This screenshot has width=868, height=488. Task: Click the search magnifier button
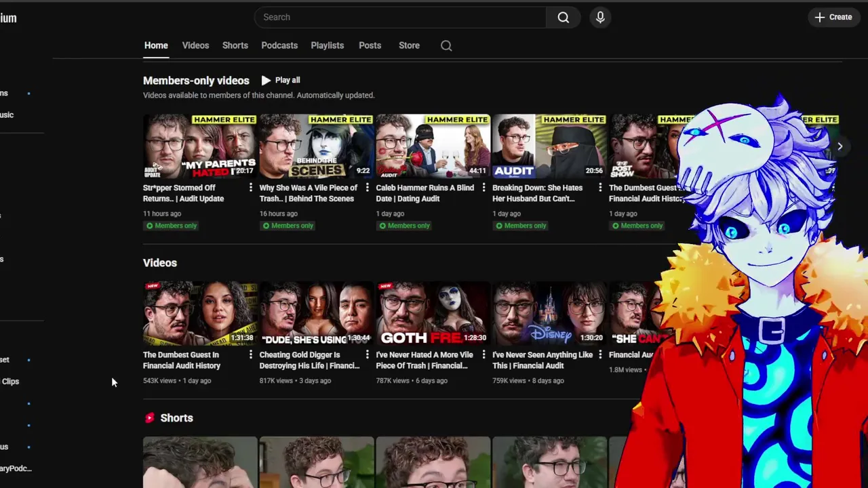click(x=563, y=17)
